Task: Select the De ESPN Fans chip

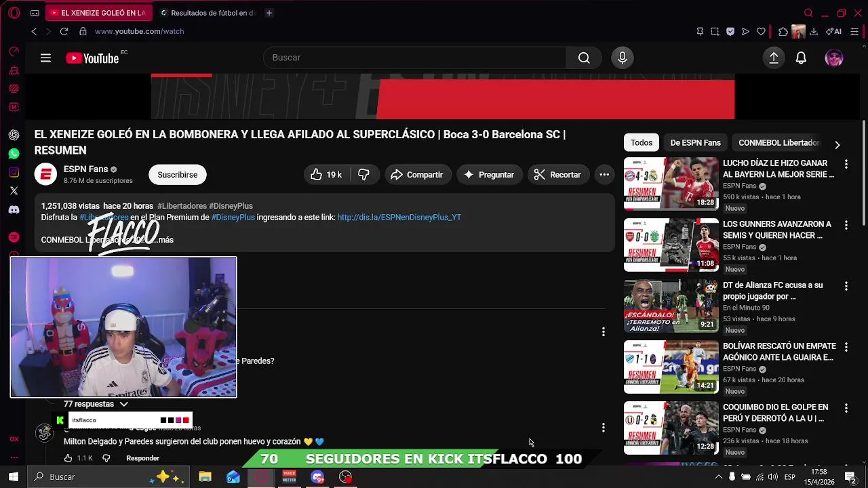Action: pos(695,143)
